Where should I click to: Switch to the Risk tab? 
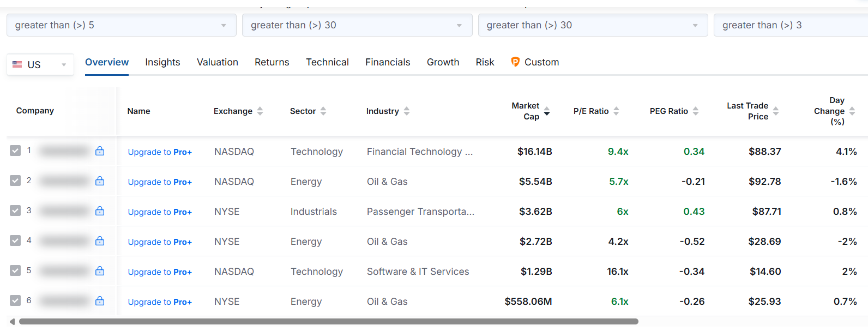click(x=485, y=62)
